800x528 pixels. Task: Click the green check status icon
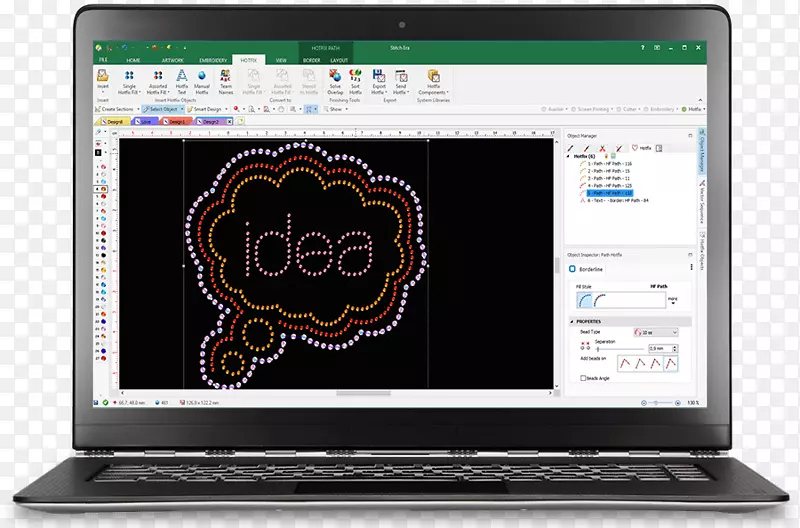tap(105, 403)
